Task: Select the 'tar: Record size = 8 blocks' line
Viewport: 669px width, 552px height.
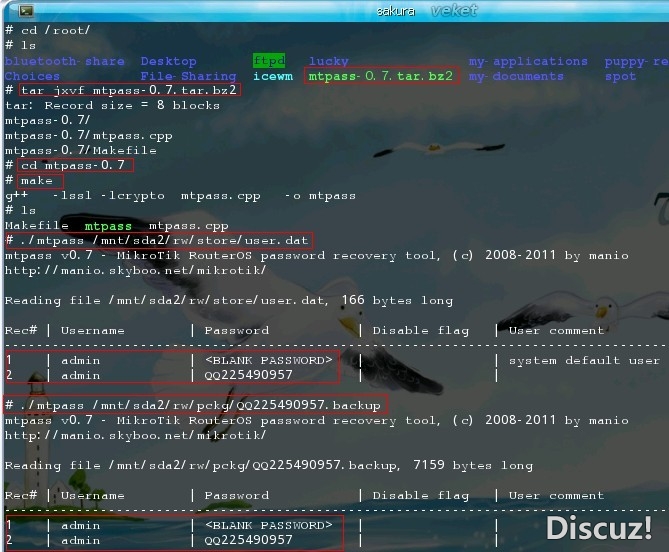Action: (113, 105)
